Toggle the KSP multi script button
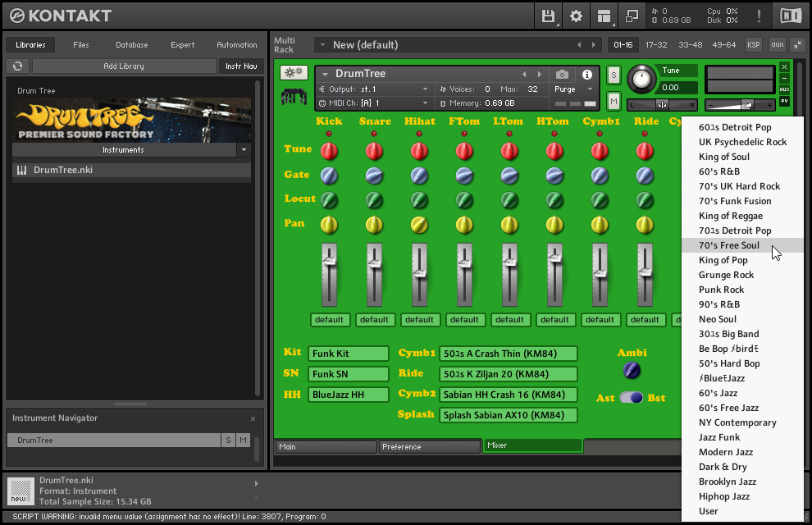 point(754,45)
